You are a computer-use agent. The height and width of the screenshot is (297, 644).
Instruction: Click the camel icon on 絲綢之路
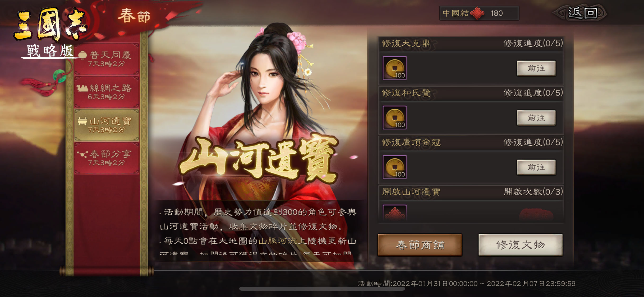coord(82,88)
